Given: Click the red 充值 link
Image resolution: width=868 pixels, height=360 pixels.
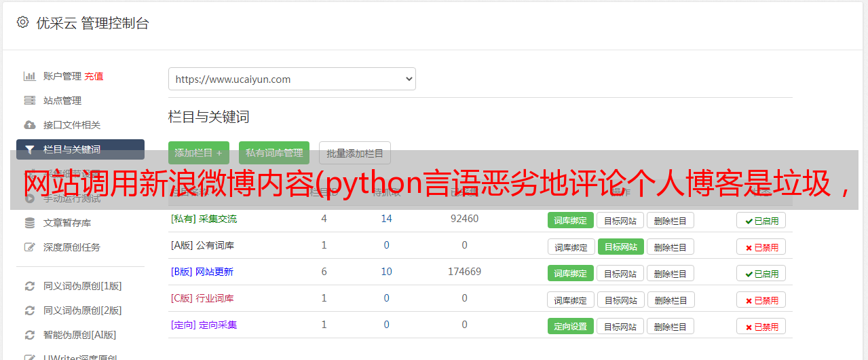Looking at the screenshot, I should pos(94,76).
